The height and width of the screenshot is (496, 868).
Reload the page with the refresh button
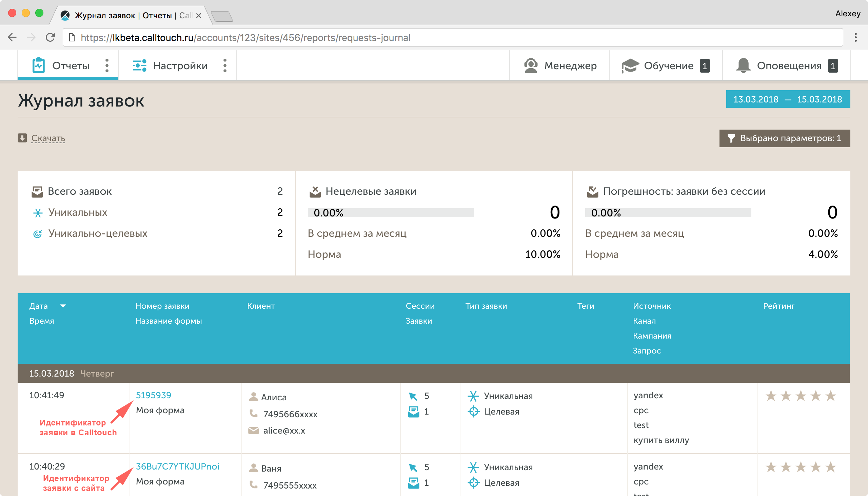click(x=51, y=37)
